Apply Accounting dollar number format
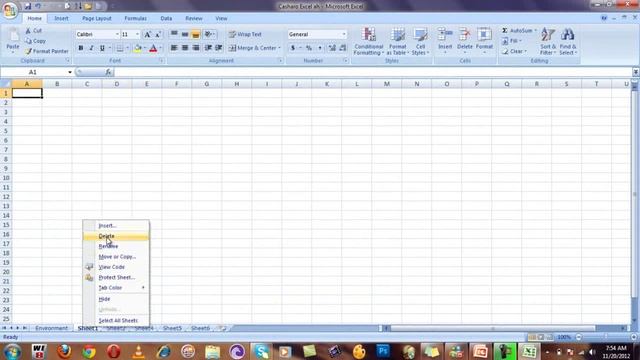 (x=293, y=48)
